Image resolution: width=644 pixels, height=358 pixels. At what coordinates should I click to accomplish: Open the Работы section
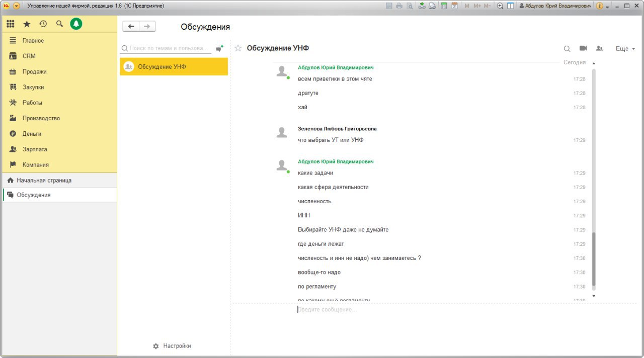[x=59, y=103]
